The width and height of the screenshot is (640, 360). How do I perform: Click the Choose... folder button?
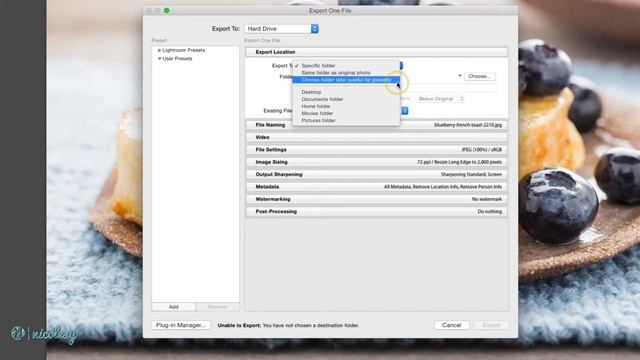click(480, 76)
